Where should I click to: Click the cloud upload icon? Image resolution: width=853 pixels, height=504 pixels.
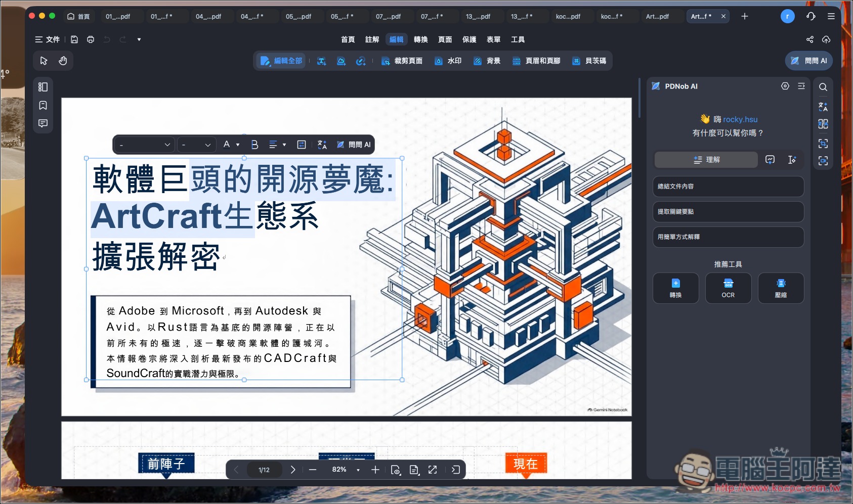(826, 39)
